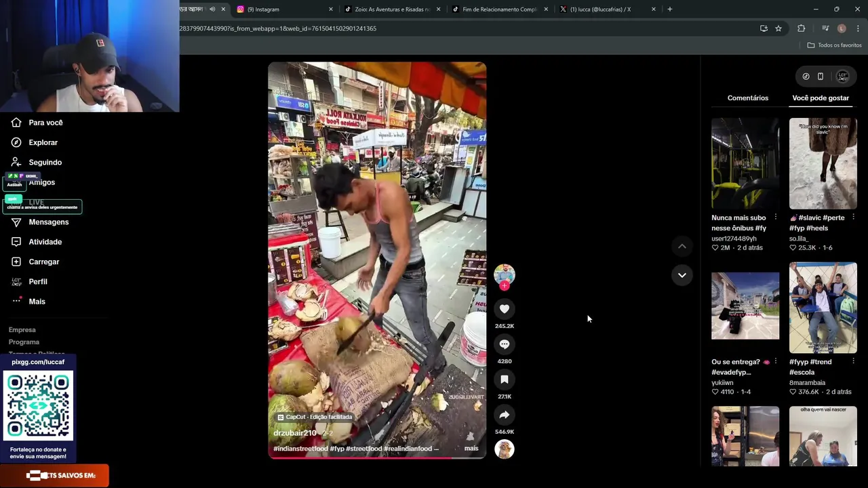This screenshot has height=488, width=868.
Task: Bookmark this page with the star icon
Action: point(778,28)
